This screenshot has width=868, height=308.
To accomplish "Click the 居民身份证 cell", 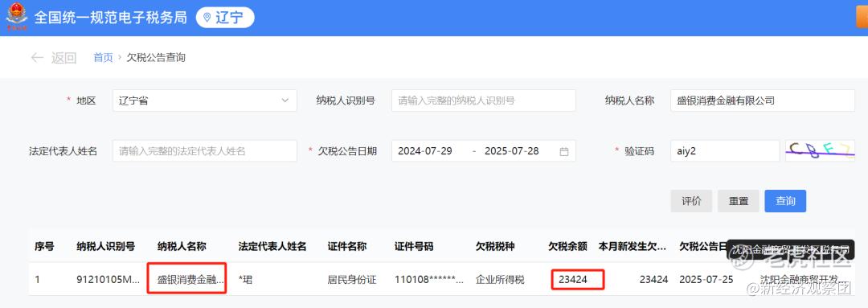I will point(352,280).
